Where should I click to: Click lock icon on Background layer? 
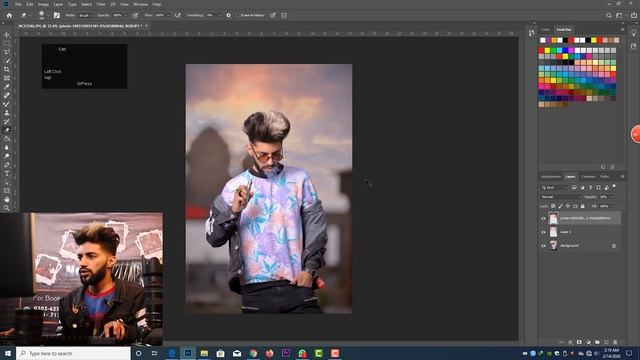point(614,246)
